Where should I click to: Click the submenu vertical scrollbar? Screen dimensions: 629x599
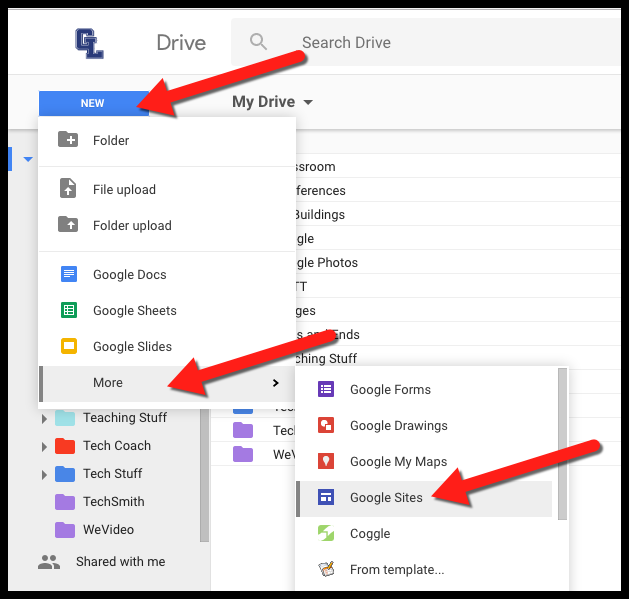[x=562, y=444]
